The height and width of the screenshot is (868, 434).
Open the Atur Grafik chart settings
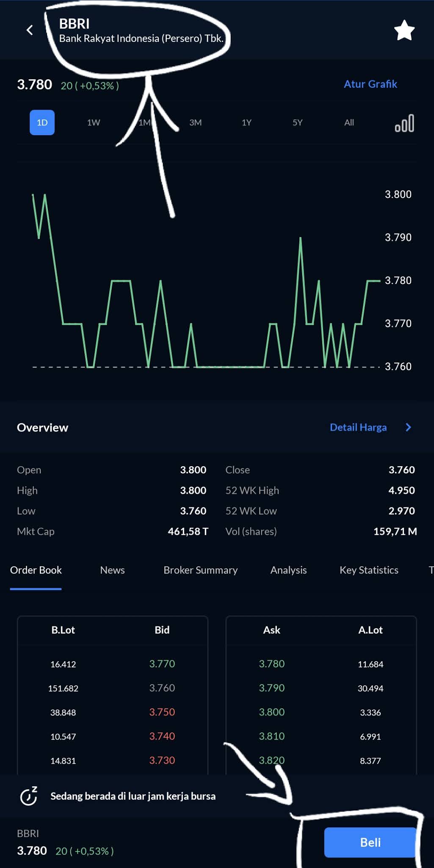click(x=370, y=84)
